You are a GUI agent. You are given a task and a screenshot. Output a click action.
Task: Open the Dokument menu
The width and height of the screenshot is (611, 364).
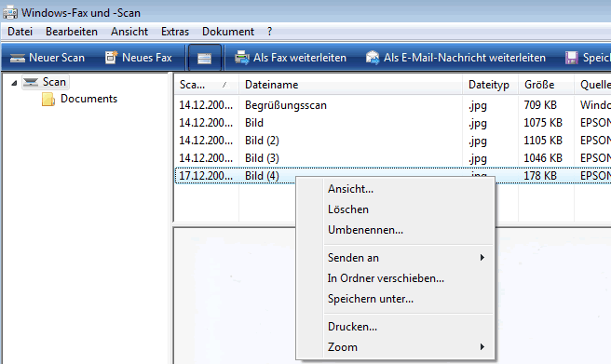[x=228, y=32]
